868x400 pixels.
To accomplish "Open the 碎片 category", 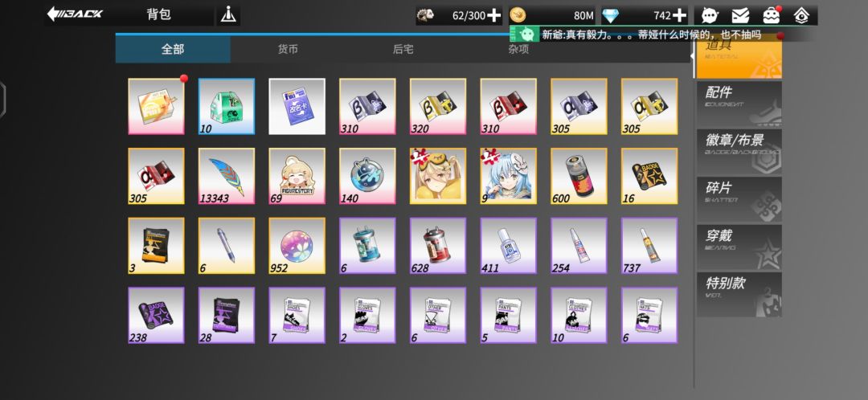I will (x=739, y=198).
